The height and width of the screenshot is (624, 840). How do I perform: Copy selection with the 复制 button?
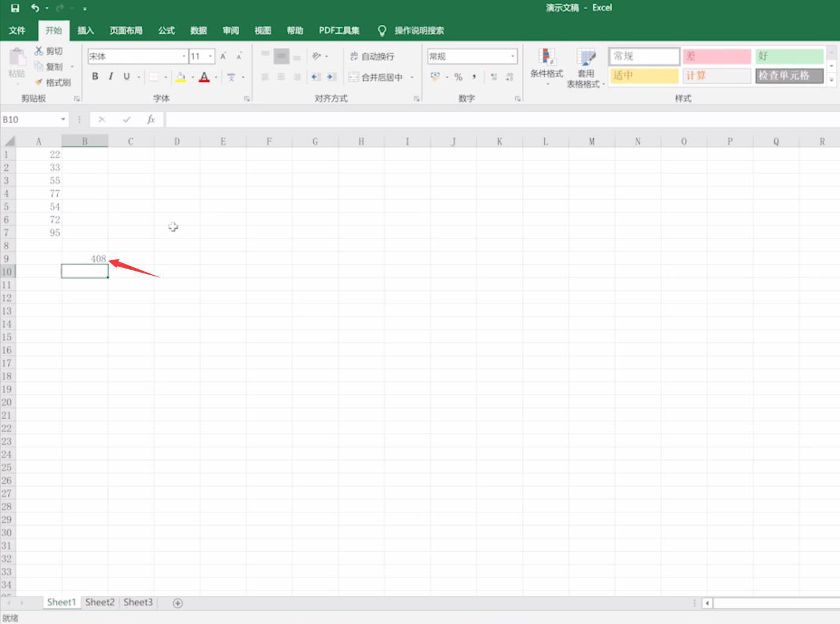(x=48, y=66)
